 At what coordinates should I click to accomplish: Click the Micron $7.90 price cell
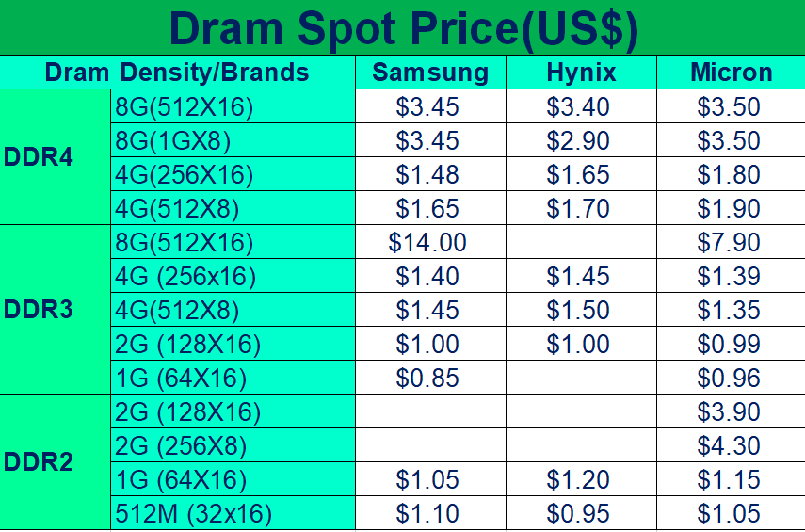[x=731, y=242]
